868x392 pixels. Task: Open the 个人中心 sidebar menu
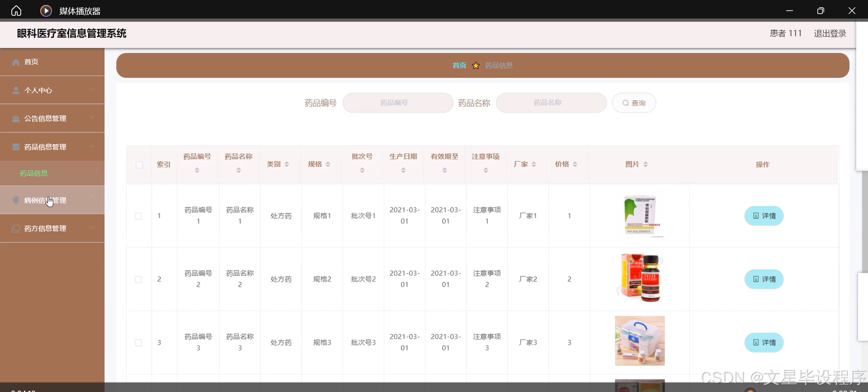pos(52,90)
